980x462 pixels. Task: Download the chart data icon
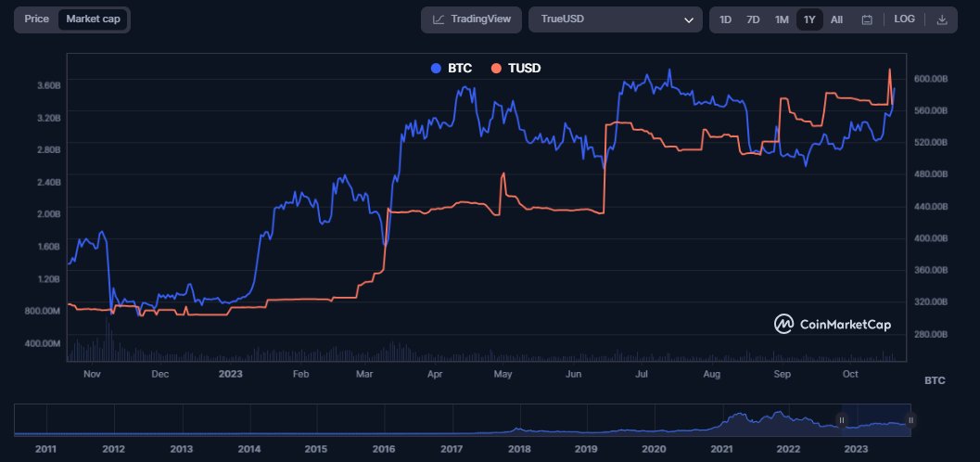point(942,20)
